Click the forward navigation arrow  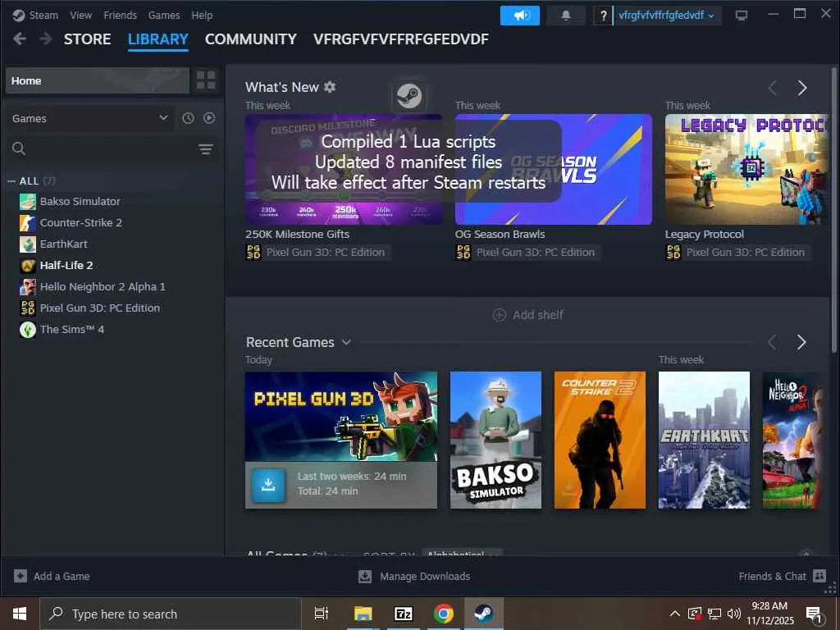click(x=46, y=39)
